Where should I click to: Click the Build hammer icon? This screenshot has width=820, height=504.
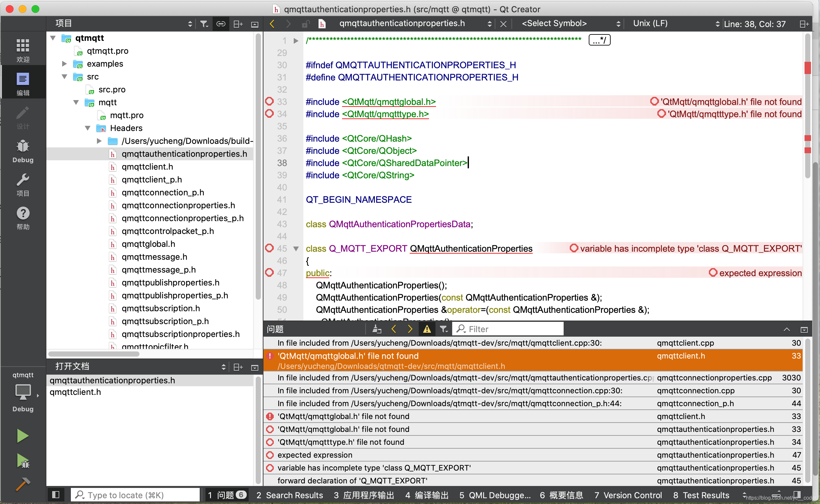click(23, 484)
